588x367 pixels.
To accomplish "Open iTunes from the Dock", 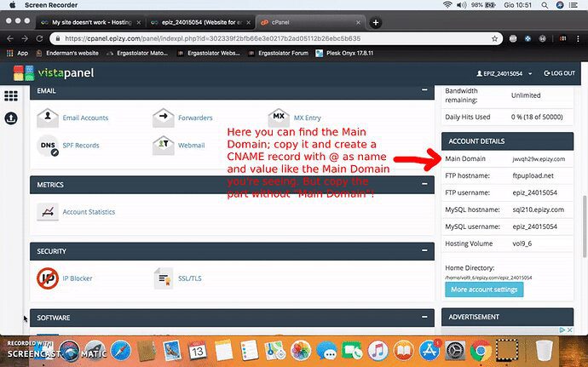I will [x=378, y=352].
